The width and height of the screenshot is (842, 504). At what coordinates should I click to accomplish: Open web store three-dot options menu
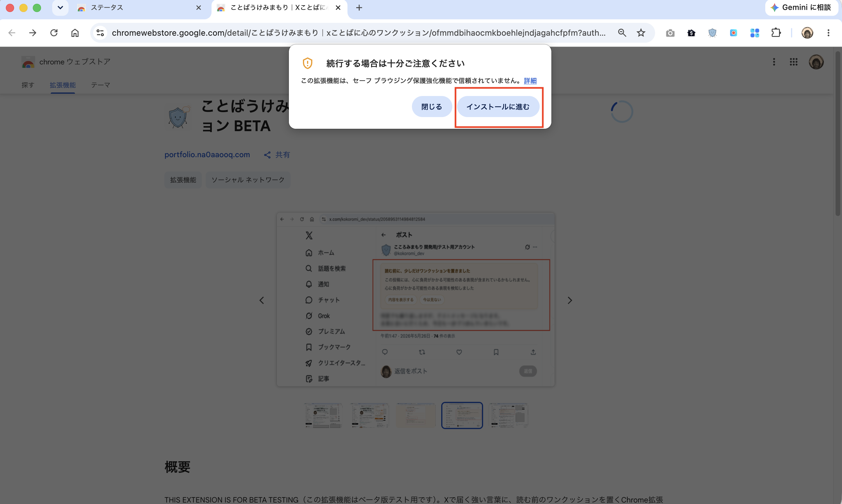(774, 62)
